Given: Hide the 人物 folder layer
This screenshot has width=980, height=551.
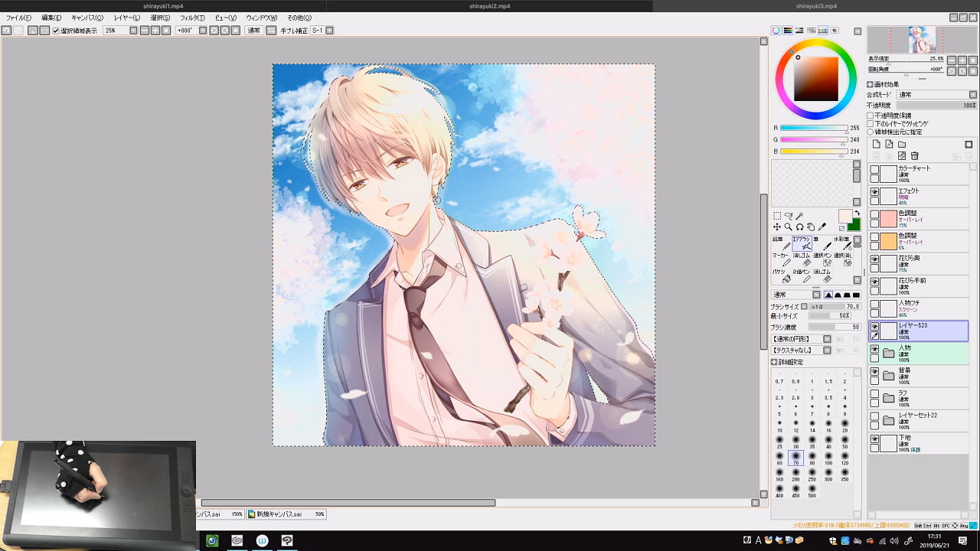Looking at the screenshot, I should coord(874,349).
